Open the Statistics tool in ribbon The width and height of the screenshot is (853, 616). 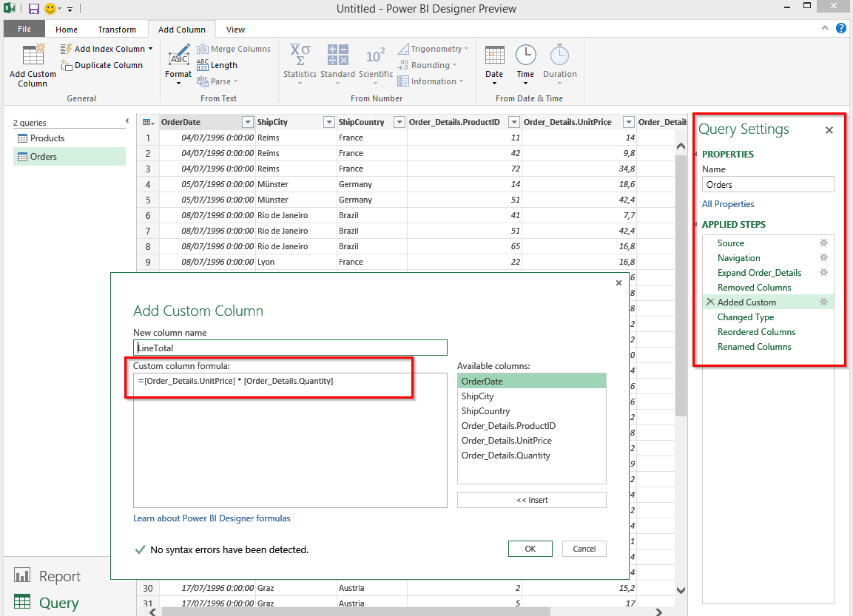[300, 55]
